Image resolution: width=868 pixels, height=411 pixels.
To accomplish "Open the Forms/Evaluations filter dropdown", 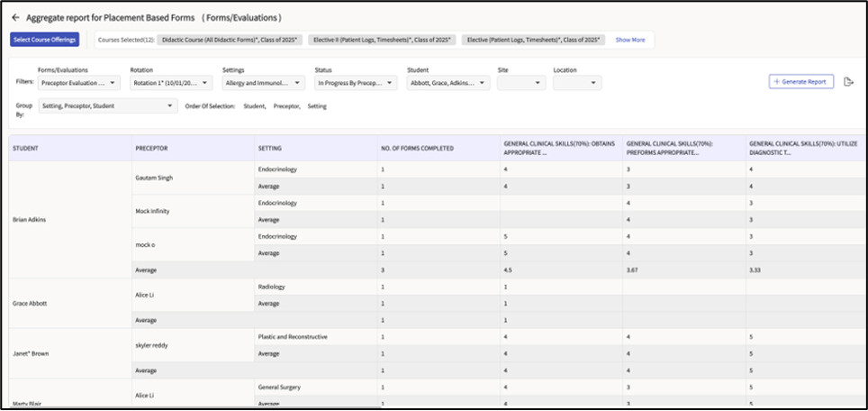I will point(78,83).
